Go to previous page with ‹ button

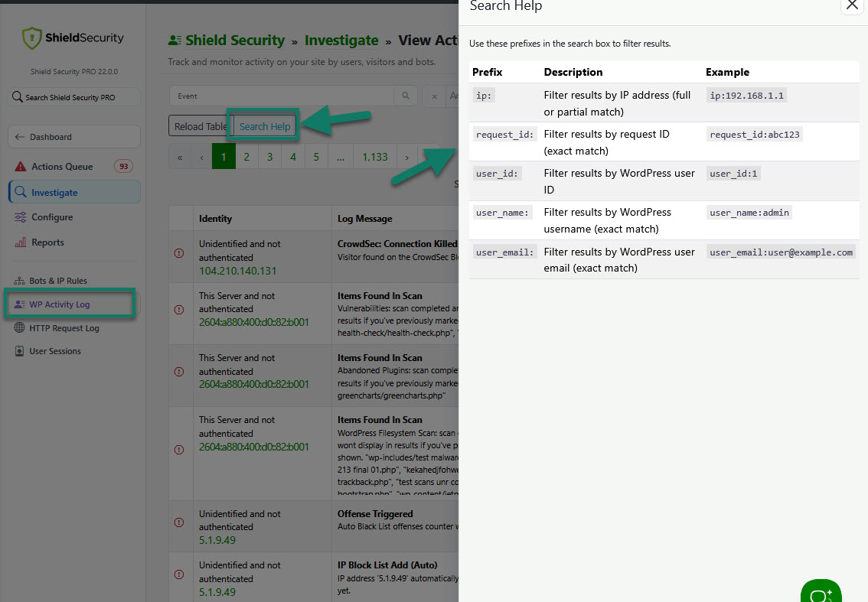[x=201, y=157]
